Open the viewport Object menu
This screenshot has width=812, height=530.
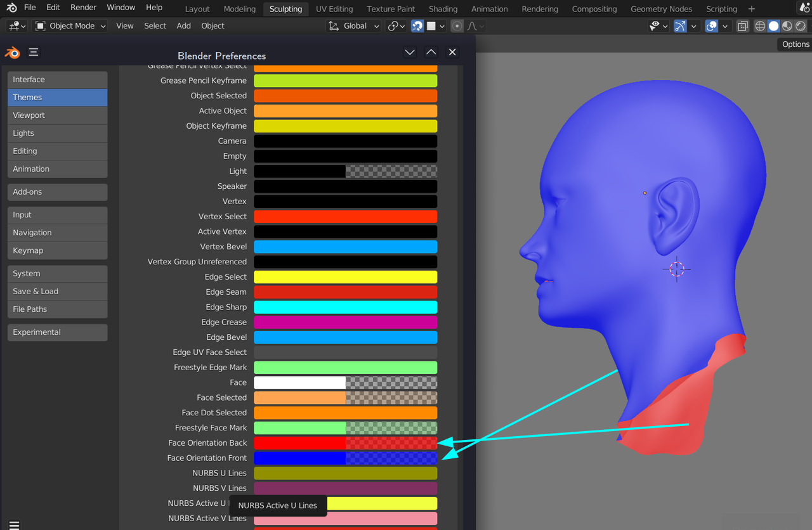(x=213, y=26)
